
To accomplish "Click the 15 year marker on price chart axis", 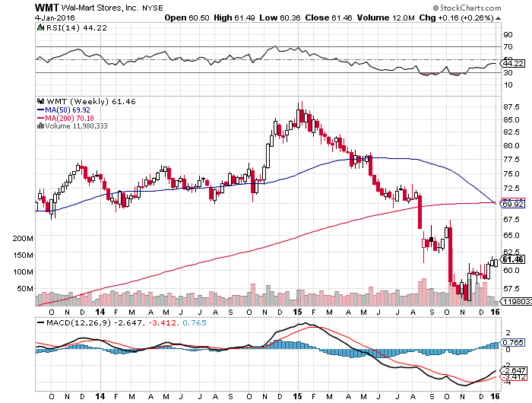I will pos(298,312).
